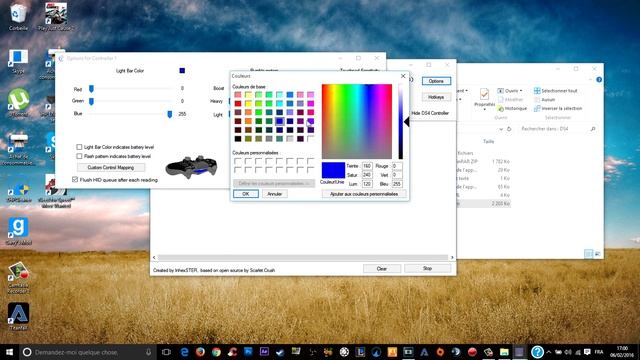
Task: Click the DS4 controller picture
Action: (191, 167)
